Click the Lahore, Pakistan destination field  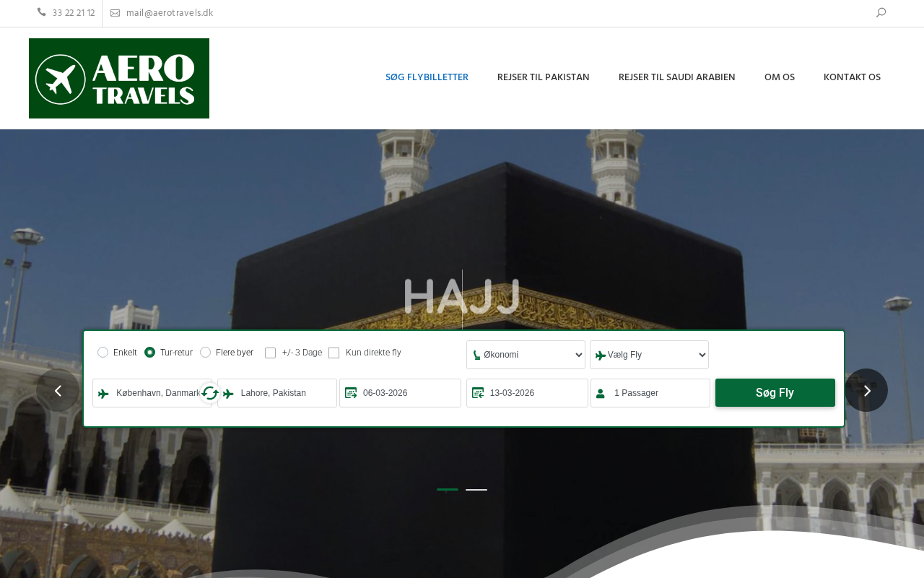[x=277, y=393]
